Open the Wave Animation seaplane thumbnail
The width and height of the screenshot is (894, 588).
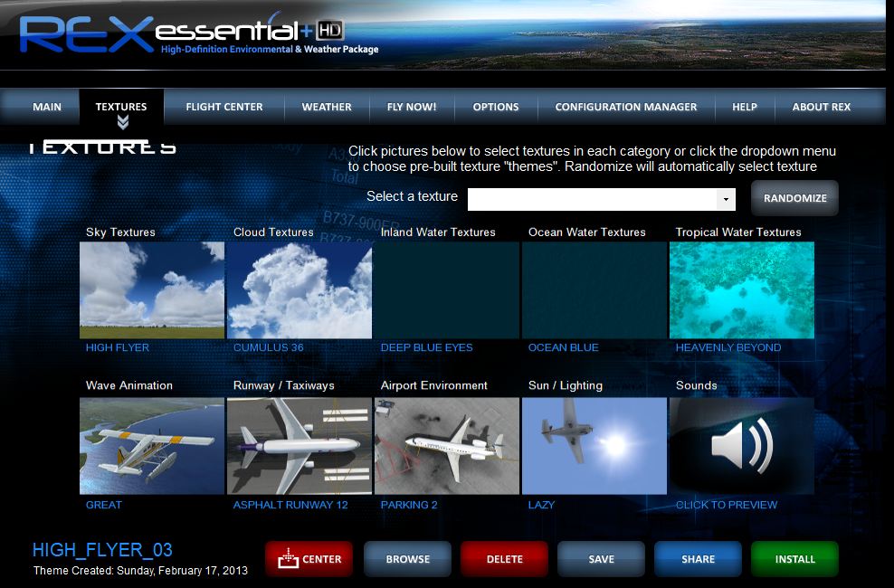152,446
